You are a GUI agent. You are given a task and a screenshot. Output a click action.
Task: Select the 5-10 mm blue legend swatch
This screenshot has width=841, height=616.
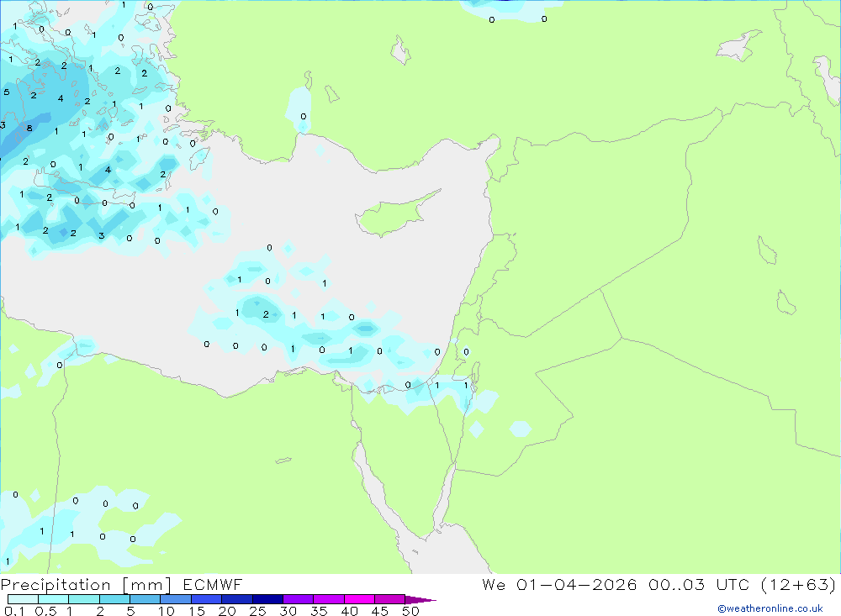(x=145, y=599)
